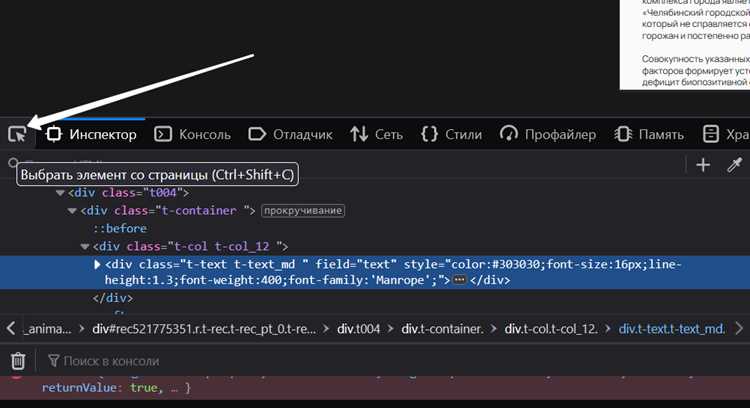This screenshot has height=408, width=750.
Task: Collapse the div t-col t-col_12 node
Action: click(85, 247)
